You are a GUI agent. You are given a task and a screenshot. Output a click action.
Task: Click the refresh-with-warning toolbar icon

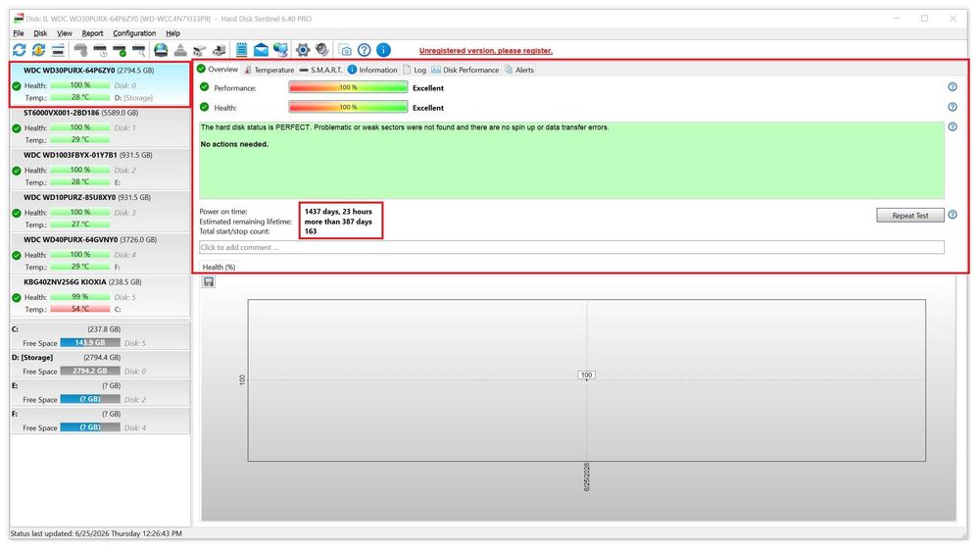pyautogui.click(x=39, y=50)
